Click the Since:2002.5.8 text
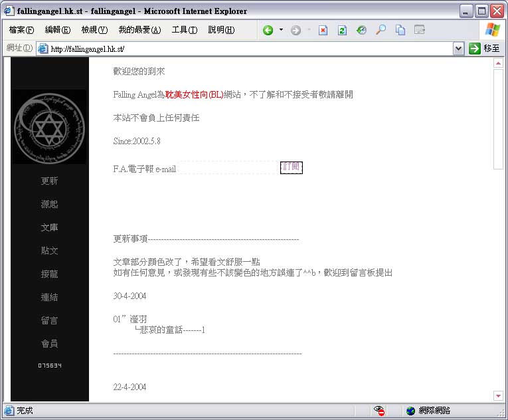Viewport: 508px width, 420px height. coord(137,141)
